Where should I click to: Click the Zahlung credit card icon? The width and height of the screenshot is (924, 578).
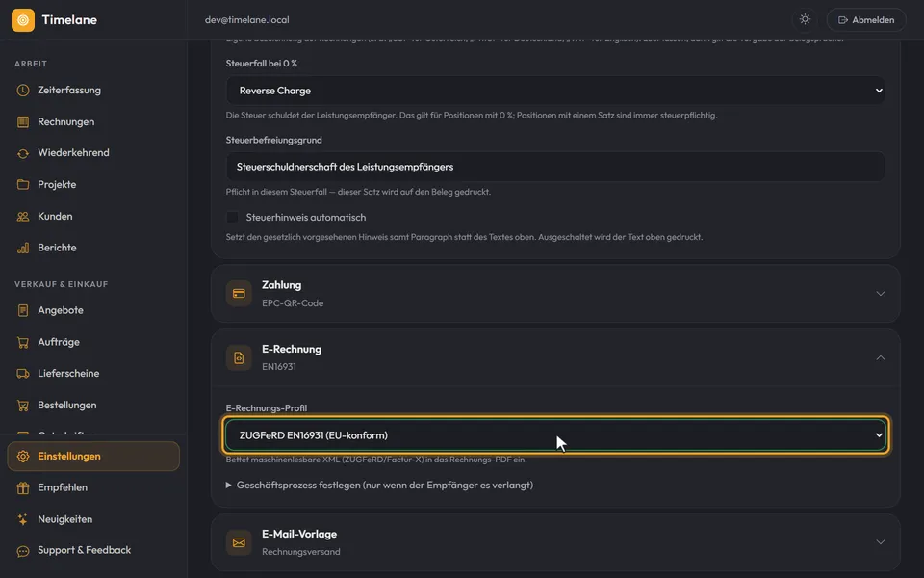[239, 293]
